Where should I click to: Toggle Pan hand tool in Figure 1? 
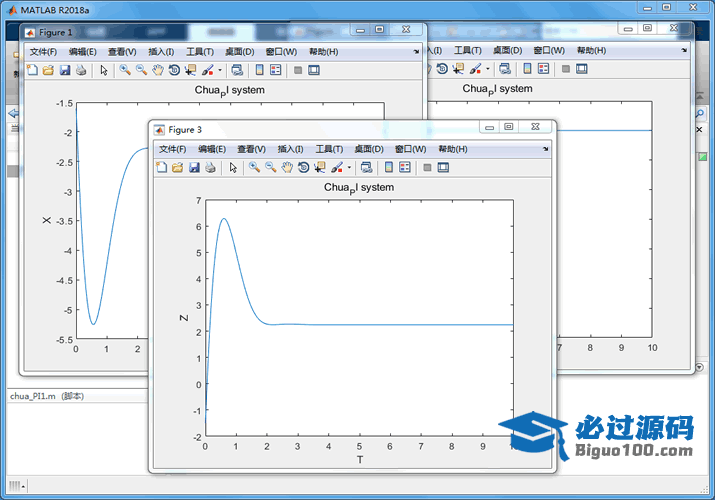coord(158,70)
